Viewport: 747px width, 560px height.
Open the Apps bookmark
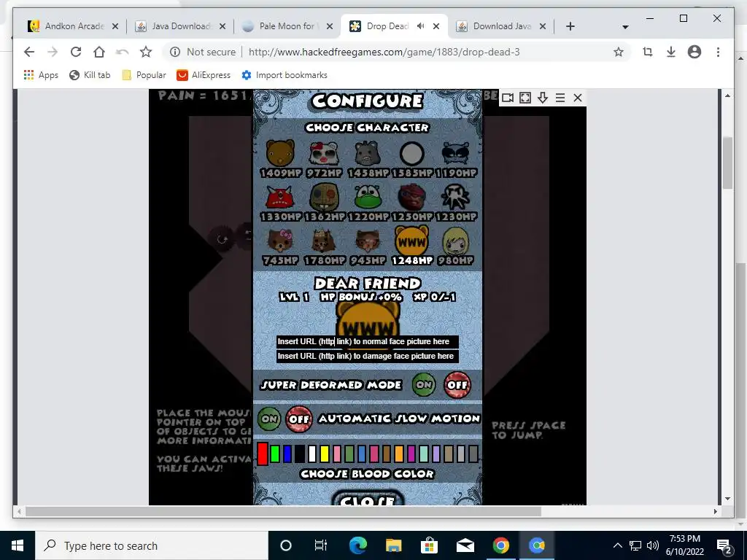pyautogui.click(x=41, y=75)
